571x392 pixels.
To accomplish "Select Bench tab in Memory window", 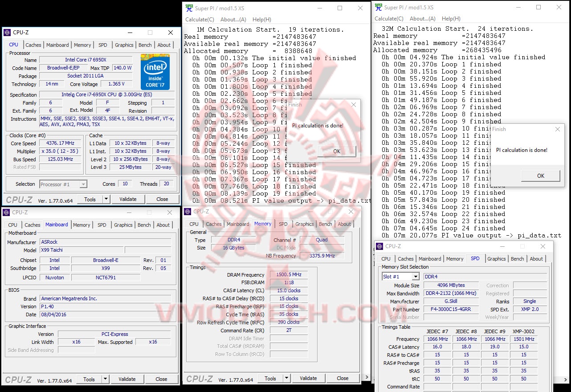I will click(326, 224).
